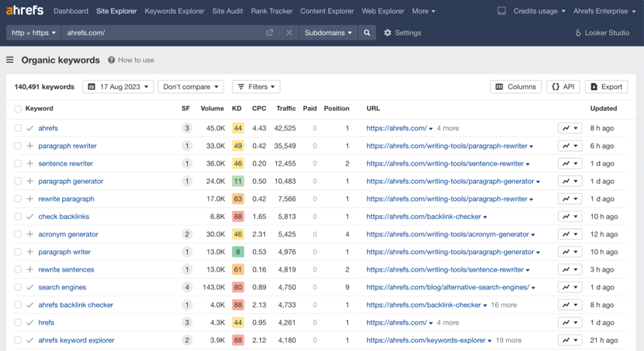Open the Subdomains mode dropdown
The height and width of the screenshot is (351, 644).
[328, 33]
